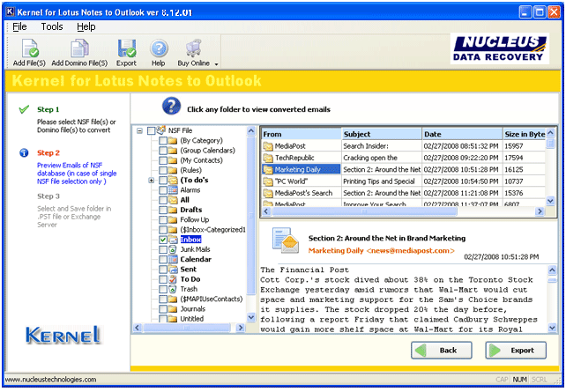Viewport: 566px width, 392px height.
Task: Open Help from the toolbar question mark icon
Action: coord(159,48)
